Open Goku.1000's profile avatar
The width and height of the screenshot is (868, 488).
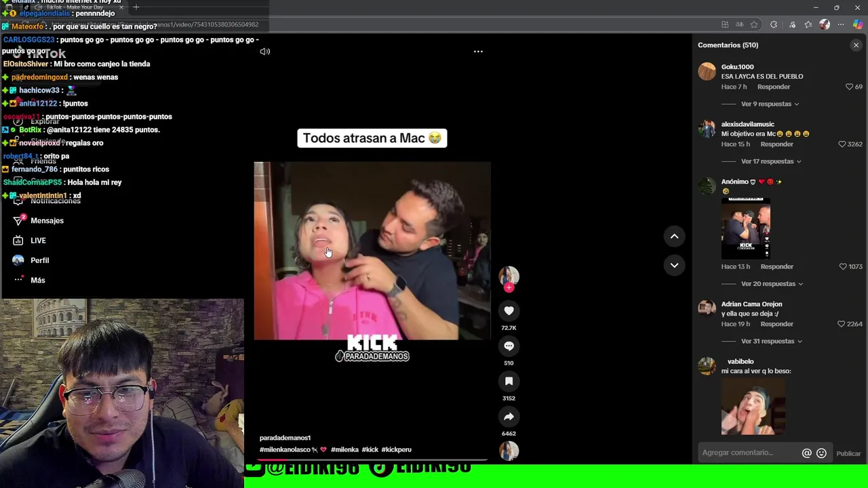[707, 71]
